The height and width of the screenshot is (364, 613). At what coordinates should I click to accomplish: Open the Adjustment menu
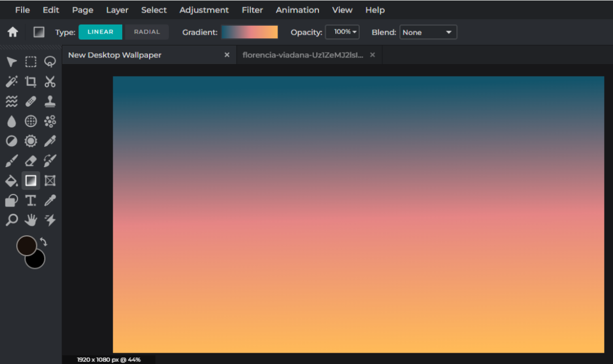coord(204,10)
